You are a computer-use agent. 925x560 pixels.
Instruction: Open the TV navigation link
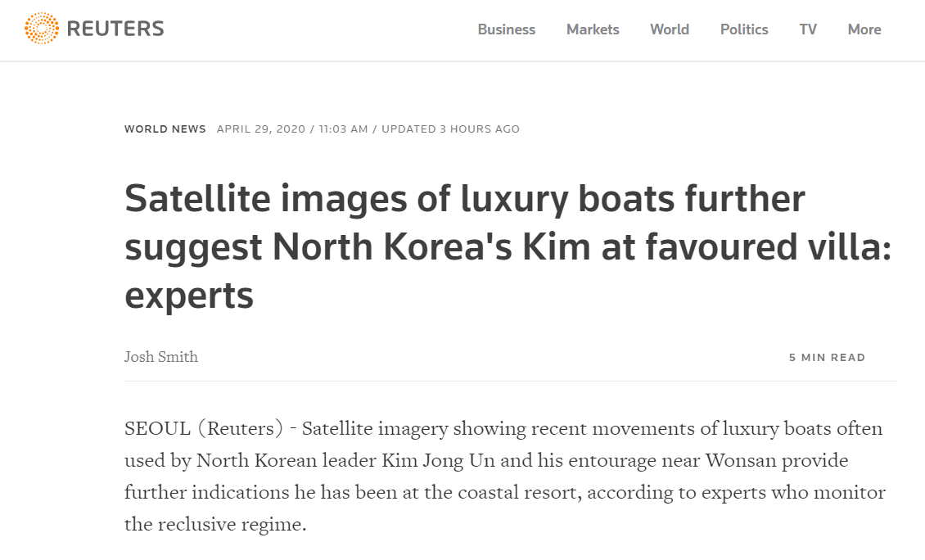click(x=808, y=29)
